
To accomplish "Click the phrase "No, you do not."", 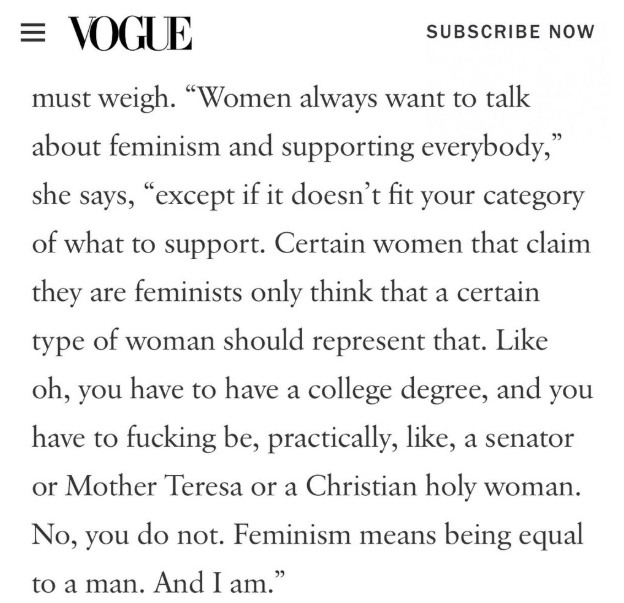I will point(127,535).
